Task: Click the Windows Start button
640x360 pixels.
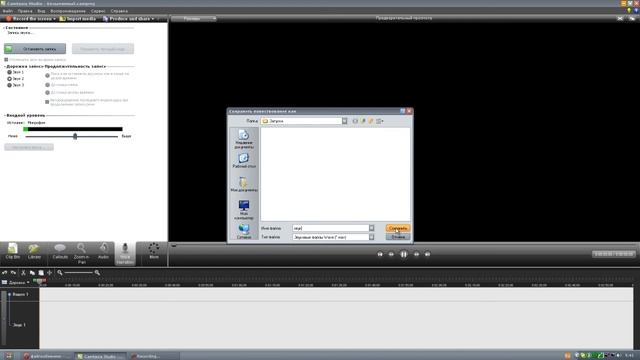Action: (9, 356)
